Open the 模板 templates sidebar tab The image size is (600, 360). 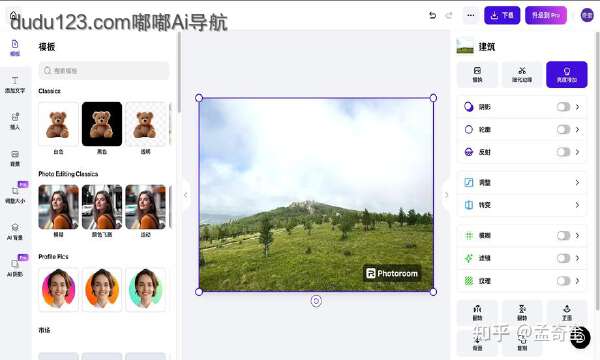tap(15, 48)
